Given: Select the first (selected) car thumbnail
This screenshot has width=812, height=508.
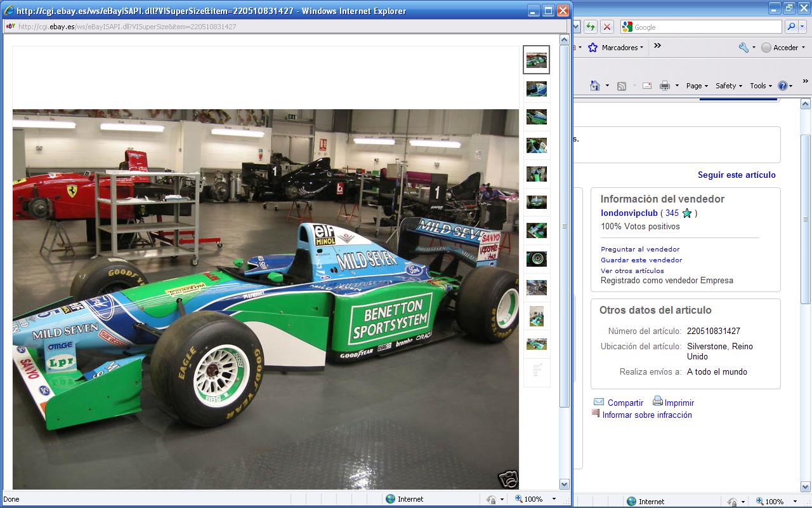Looking at the screenshot, I should click(x=536, y=60).
